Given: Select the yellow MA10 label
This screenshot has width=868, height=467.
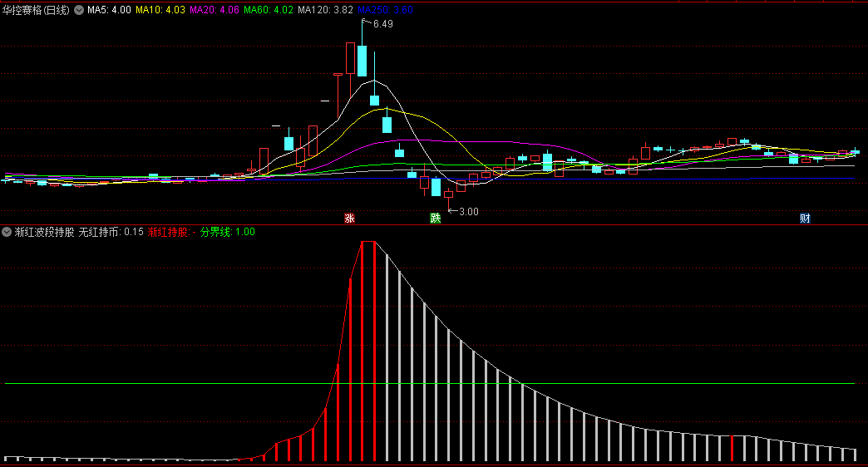Looking at the screenshot, I should [x=160, y=10].
